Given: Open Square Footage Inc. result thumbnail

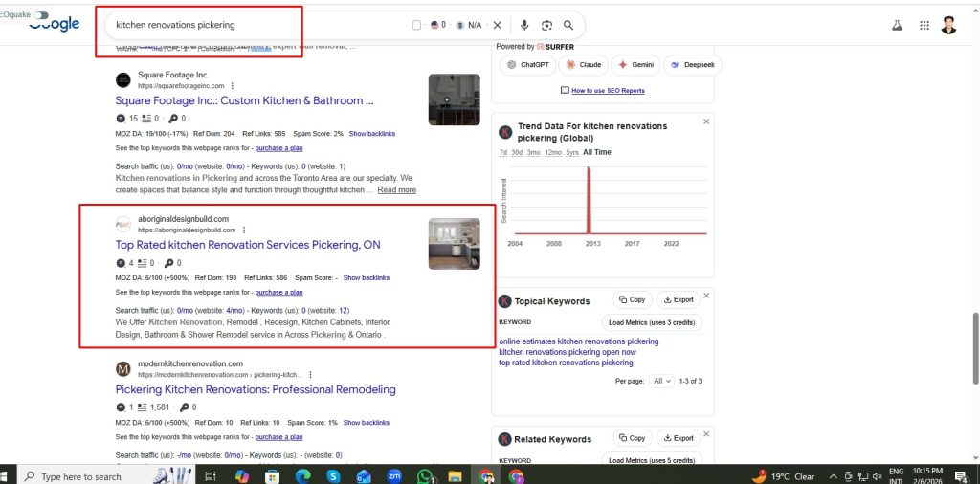Looking at the screenshot, I should [455, 99].
